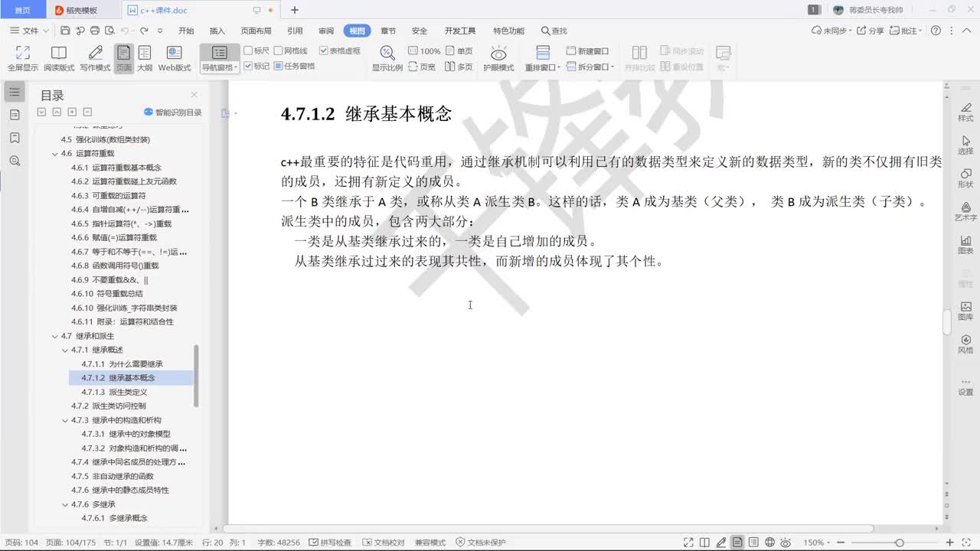The image size is (980, 551).
Task: Turn on 护眼模式 eye protection
Action: click(498, 58)
